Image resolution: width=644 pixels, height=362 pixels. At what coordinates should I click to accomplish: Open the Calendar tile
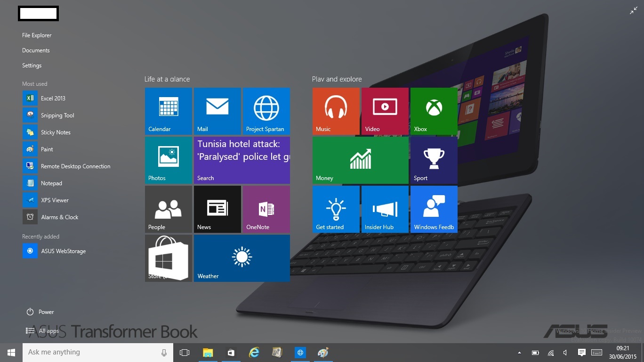pyautogui.click(x=169, y=111)
